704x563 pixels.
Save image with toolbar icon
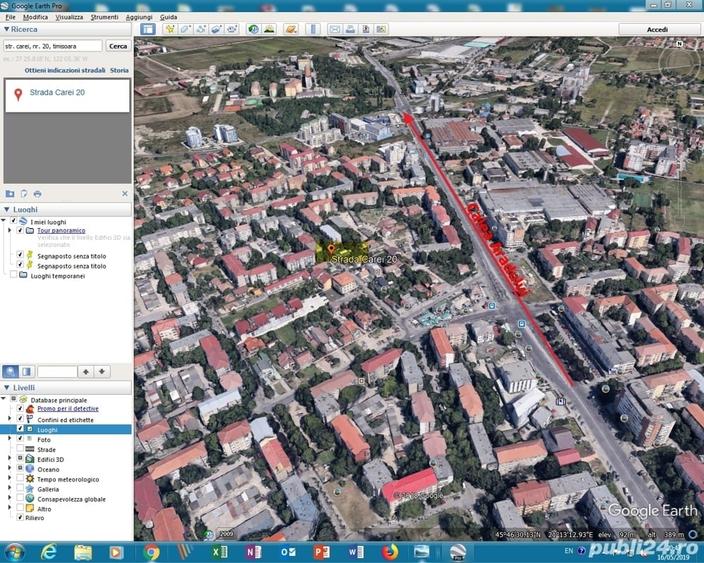tap(365, 29)
